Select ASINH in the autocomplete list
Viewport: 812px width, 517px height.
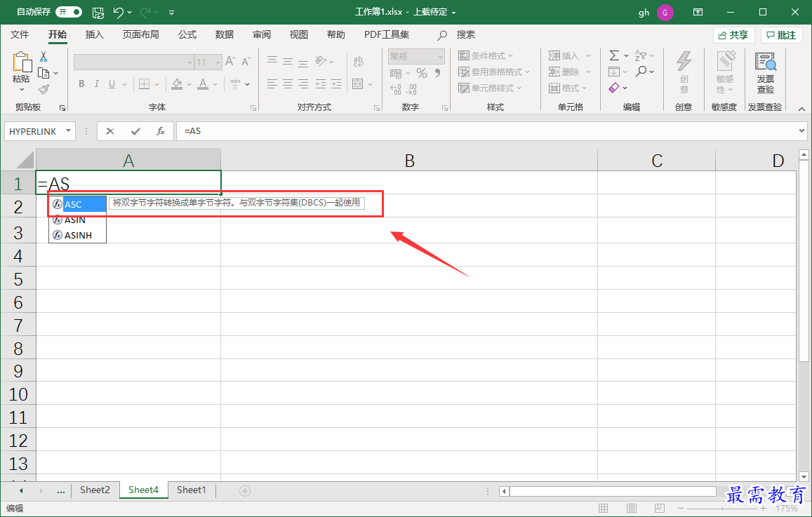[x=78, y=235]
